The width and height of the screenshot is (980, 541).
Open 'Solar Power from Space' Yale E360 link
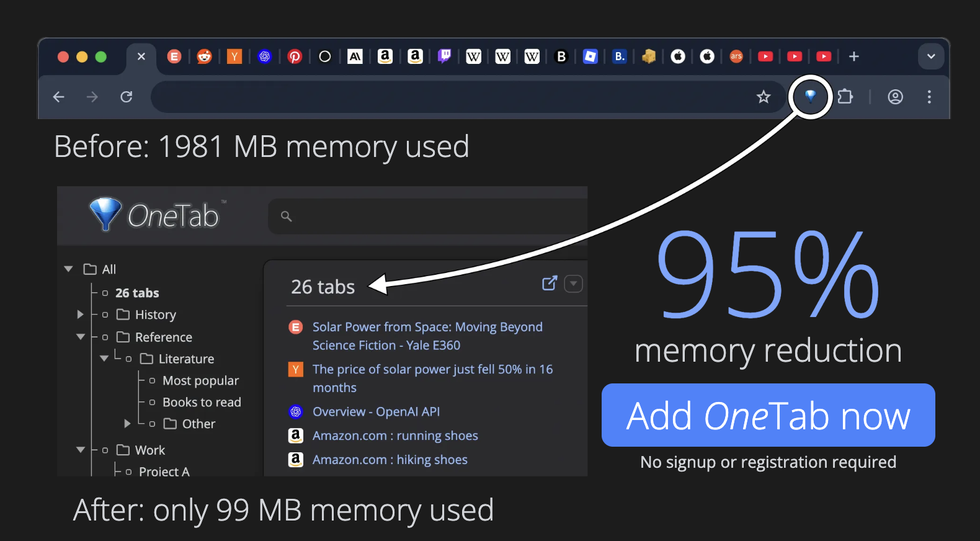coord(427,336)
